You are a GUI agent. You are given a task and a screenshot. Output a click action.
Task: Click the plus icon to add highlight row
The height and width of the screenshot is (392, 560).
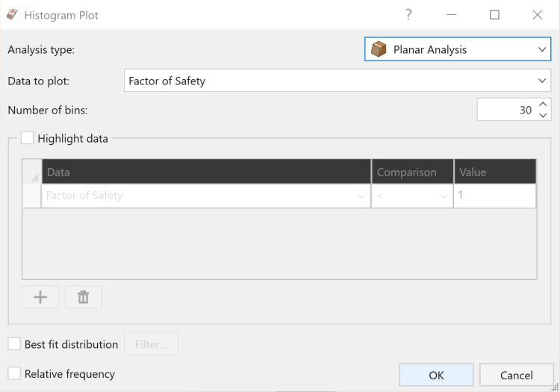pos(40,297)
